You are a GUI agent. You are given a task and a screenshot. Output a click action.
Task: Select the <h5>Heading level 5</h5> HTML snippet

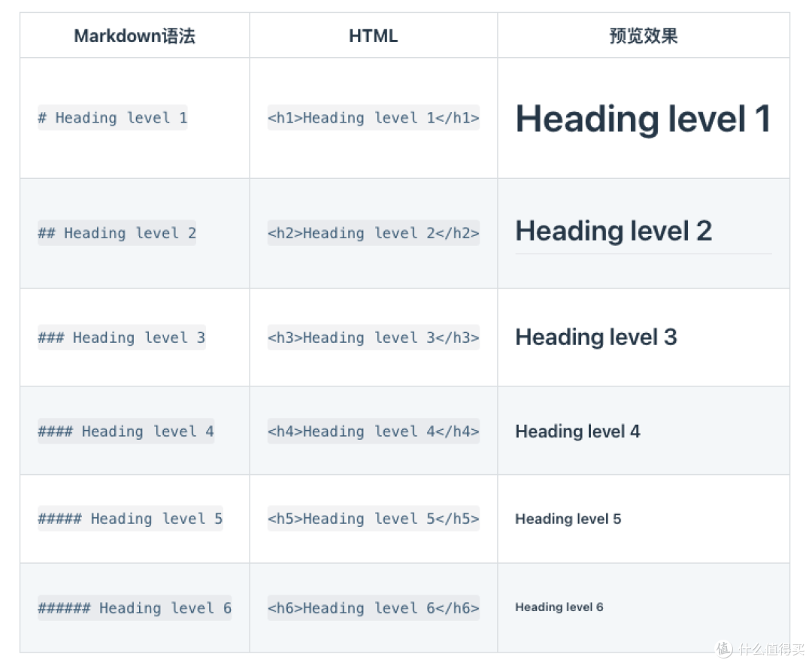[x=374, y=519]
